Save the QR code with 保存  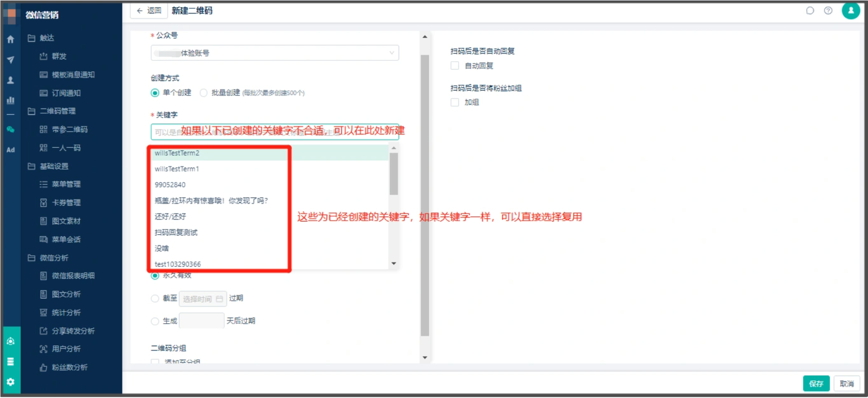(x=816, y=384)
